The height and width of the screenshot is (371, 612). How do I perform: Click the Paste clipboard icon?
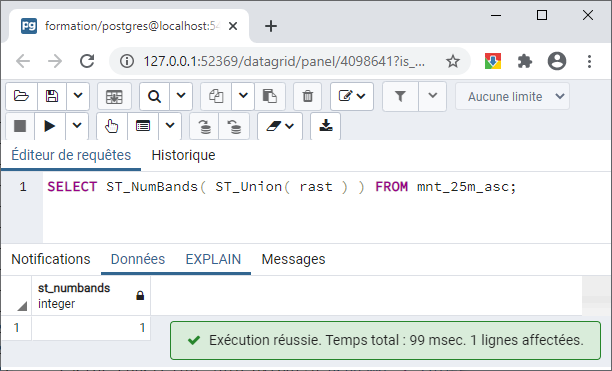click(x=270, y=96)
